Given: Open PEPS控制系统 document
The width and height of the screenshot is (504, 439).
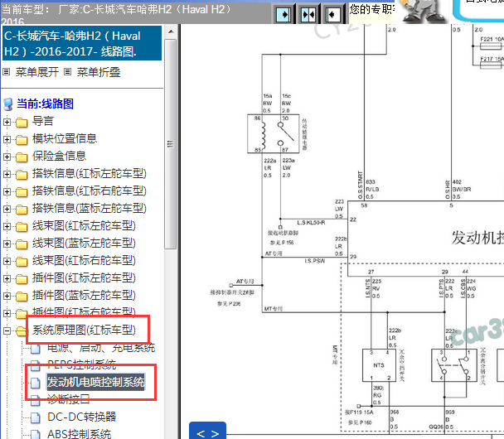Looking at the screenshot, I should point(81,364).
